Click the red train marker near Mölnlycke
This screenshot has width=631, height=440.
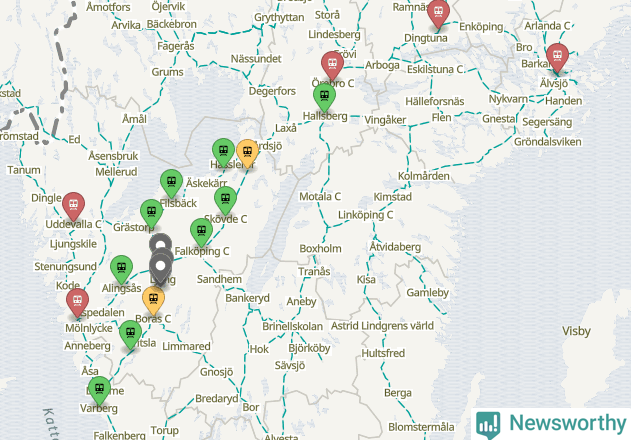tap(77, 302)
